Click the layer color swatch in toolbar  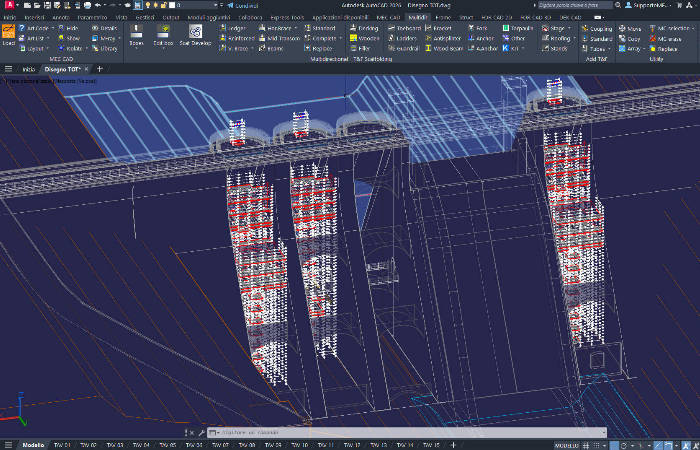[x=172, y=5]
